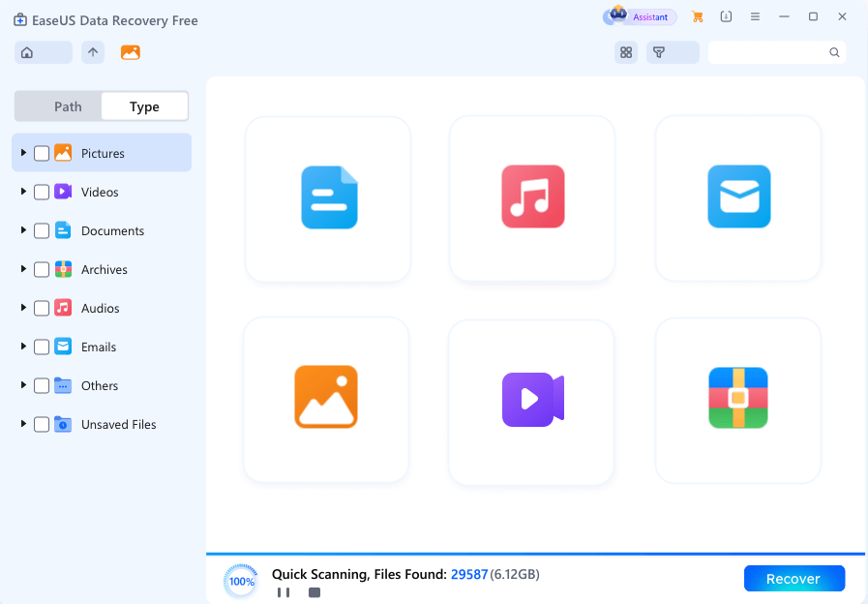Click the Pictures sidebar icon

click(x=63, y=153)
